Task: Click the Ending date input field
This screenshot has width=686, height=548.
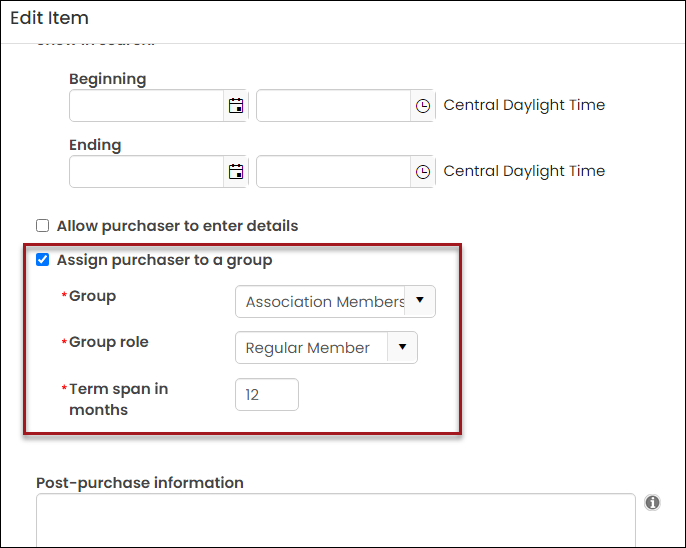Action: pos(147,171)
